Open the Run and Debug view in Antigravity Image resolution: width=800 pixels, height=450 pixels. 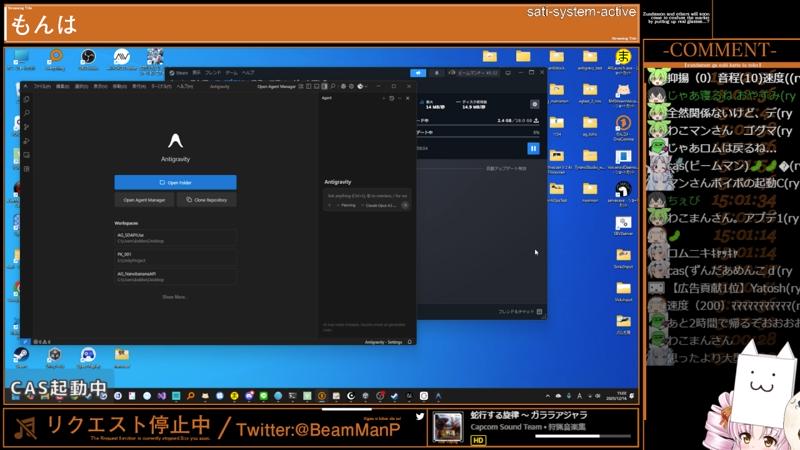[27, 141]
